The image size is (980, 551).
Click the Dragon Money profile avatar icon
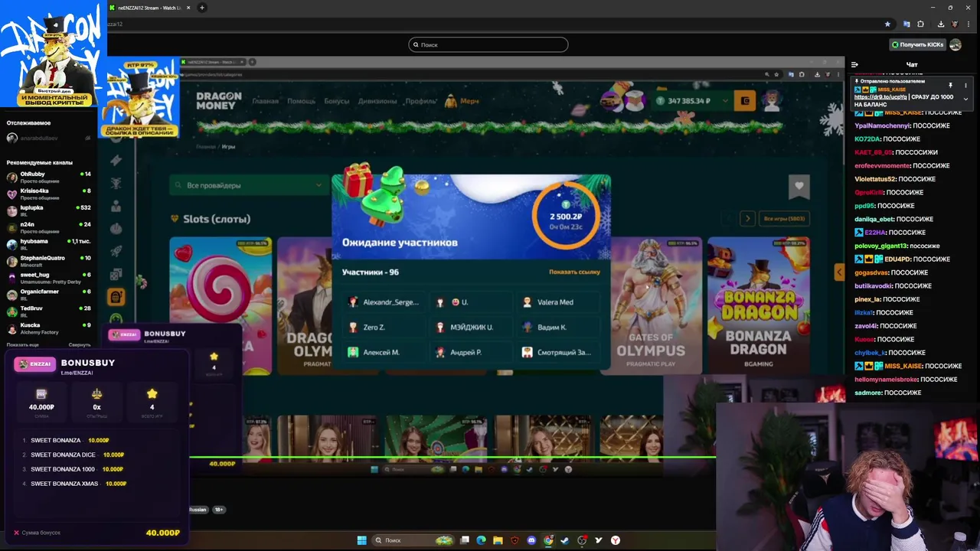771,100
